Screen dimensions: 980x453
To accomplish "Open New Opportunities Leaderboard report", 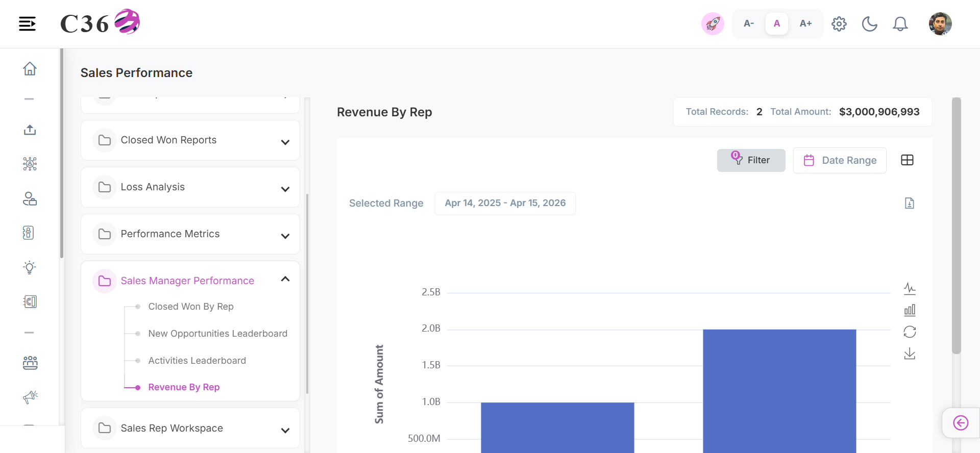I will click(x=218, y=334).
